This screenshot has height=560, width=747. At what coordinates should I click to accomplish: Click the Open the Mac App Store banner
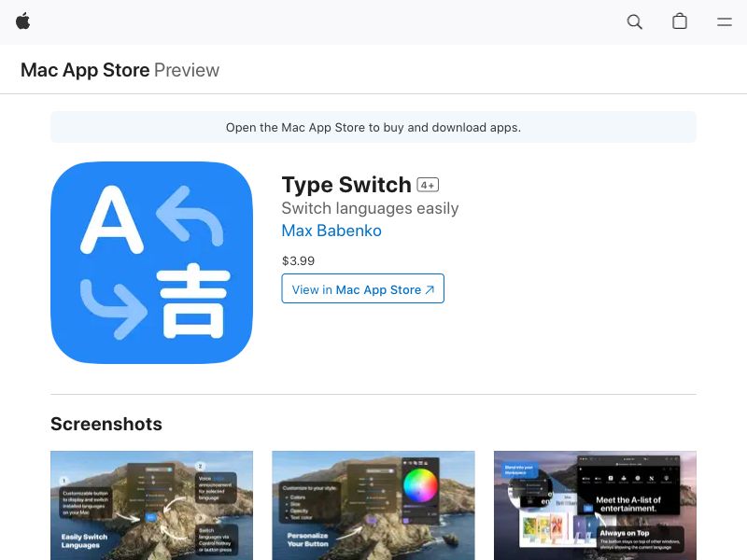[373, 127]
